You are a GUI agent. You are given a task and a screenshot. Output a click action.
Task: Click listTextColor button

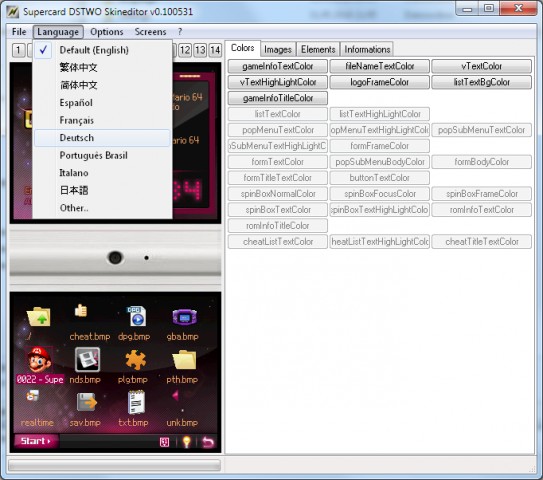point(278,114)
